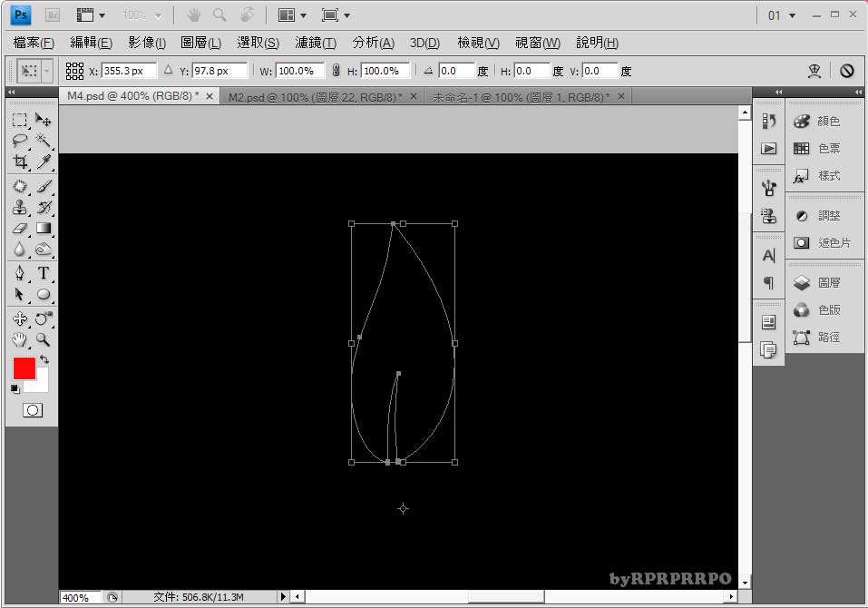Viewport: 868px width, 608px height.
Task: Click the rotation angle input field
Action: click(456, 71)
